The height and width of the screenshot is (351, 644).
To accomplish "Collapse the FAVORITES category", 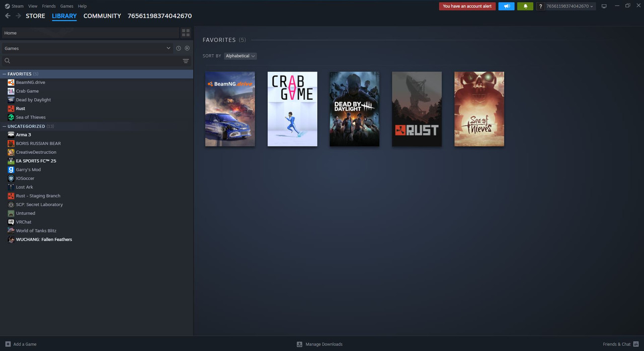I will pyautogui.click(x=5, y=74).
